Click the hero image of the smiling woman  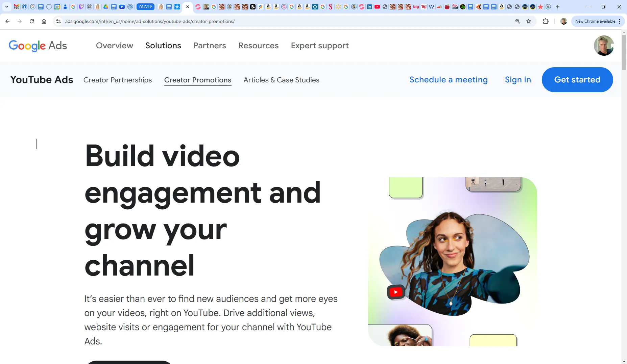[x=452, y=262]
